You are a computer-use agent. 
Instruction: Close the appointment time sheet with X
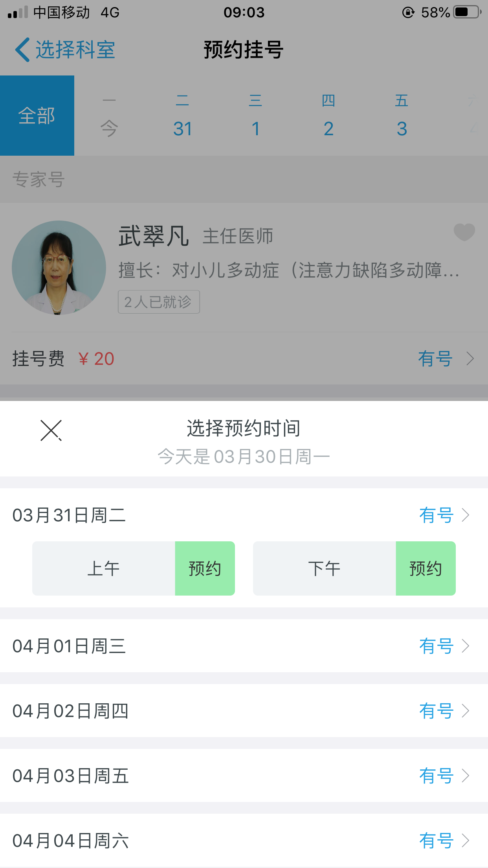51,430
